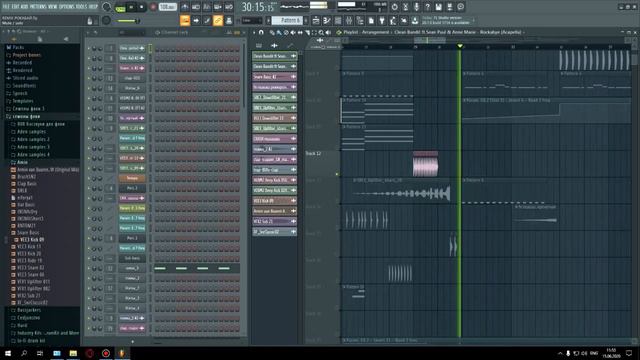Click the content library download icon
The width and height of the screenshot is (640, 360).
[x=415, y=20]
